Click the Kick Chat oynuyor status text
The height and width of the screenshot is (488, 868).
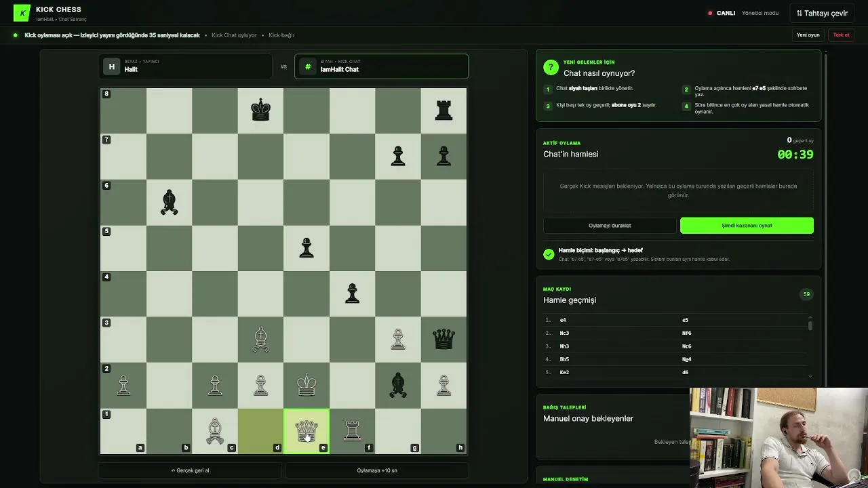tap(234, 35)
